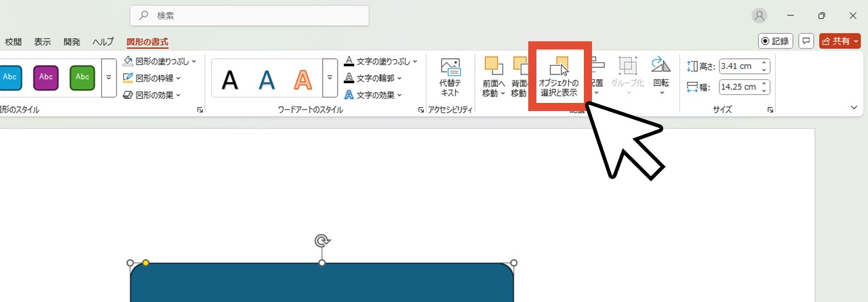Click the yellow corner adjustment handle
Screen dimensions: 868x302
click(x=146, y=263)
